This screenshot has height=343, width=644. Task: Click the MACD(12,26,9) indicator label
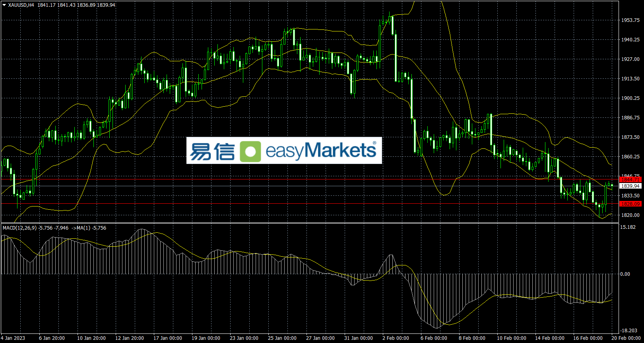(x=19, y=228)
